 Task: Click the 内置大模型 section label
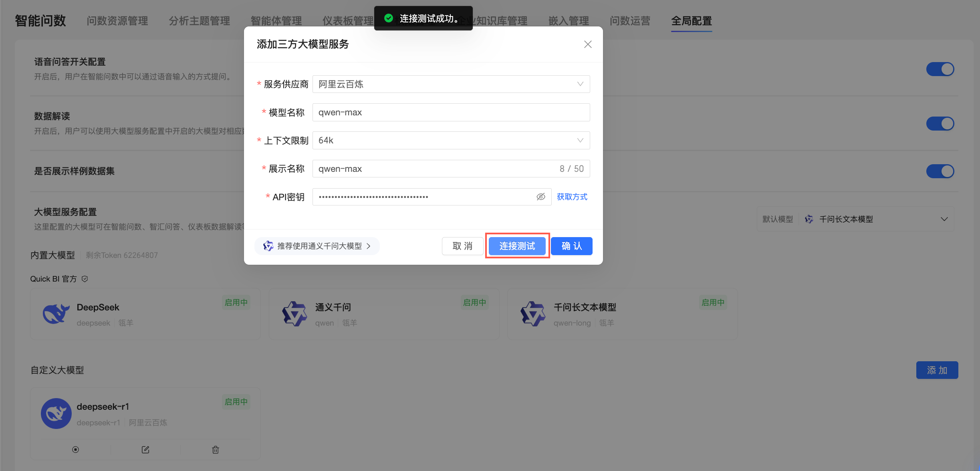[x=53, y=255]
